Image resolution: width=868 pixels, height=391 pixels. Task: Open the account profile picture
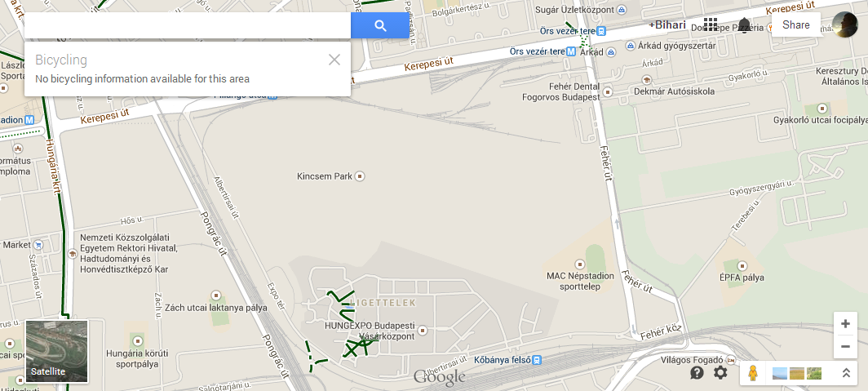click(845, 25)
